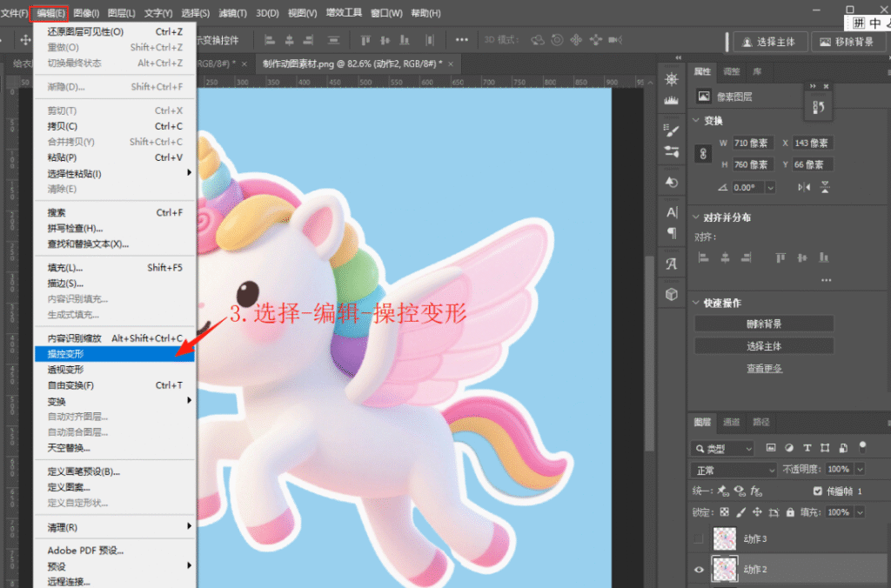Filter layers by adjustment layer icon

click(x=788, y=448)
